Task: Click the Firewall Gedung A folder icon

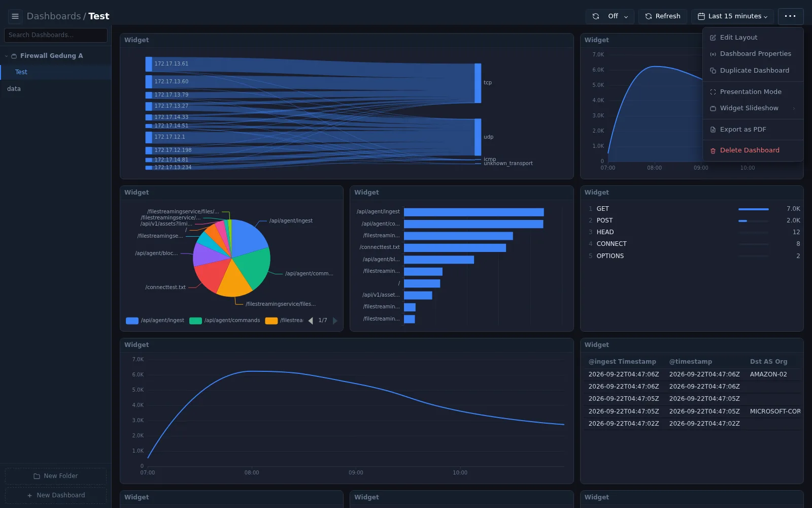Action: click(x=14, y=56)
